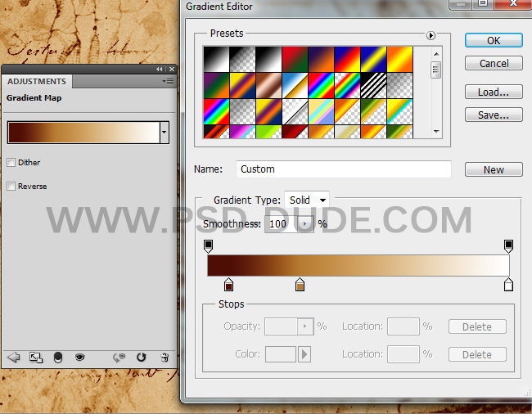Open the Presets flyout menu arrow
The width and height of the screenshot is (532, 414).
pos(431,35)
